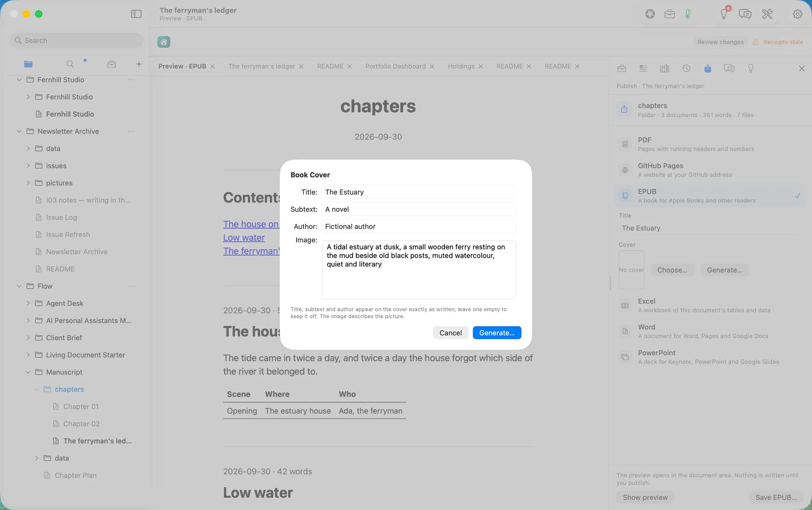The height and width of the screenshot is (510, 812).
Task: Select the GitHub Pages publish option
Action: click(710, 170)
